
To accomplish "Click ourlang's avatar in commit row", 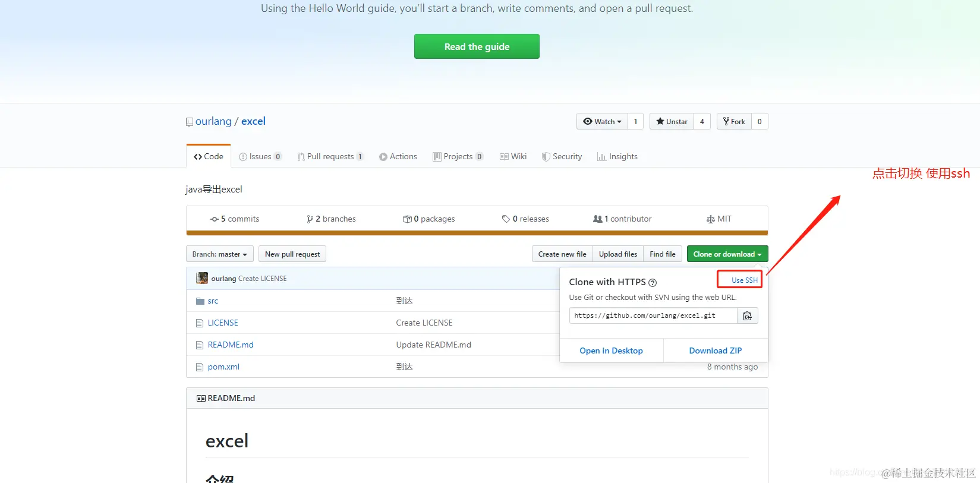I will click(202, 278).
